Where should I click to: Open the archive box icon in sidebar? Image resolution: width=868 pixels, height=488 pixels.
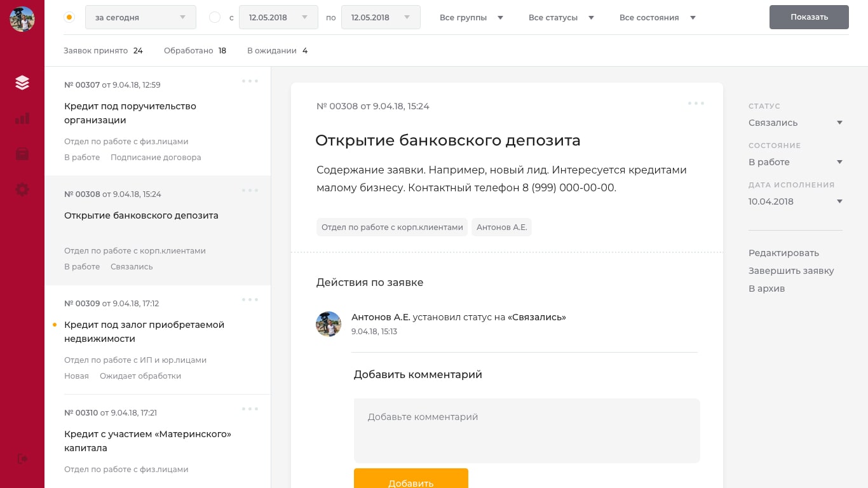pyautogui.click(x=22, y=154)
